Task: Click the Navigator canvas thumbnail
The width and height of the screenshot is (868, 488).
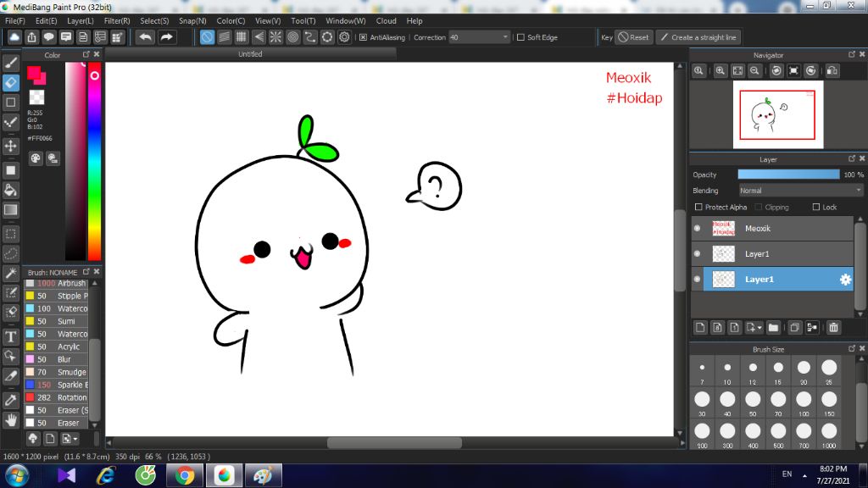Action: (x=778, y=114)
